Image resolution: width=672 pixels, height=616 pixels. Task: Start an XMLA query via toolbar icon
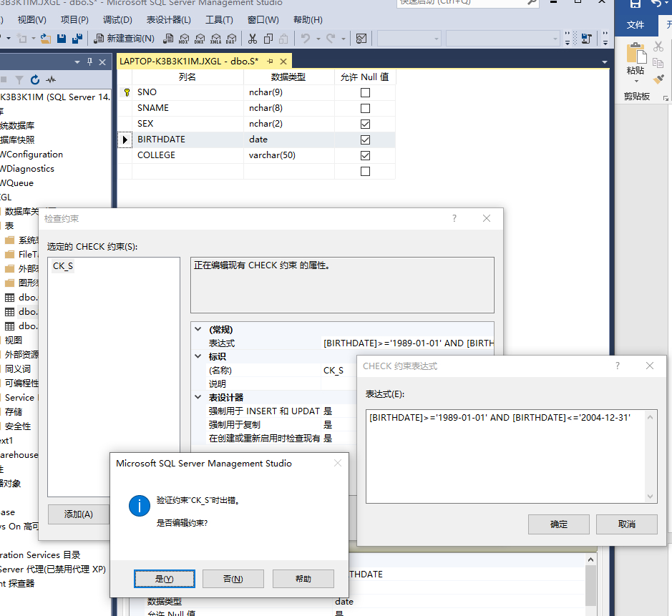click(216, 39)
